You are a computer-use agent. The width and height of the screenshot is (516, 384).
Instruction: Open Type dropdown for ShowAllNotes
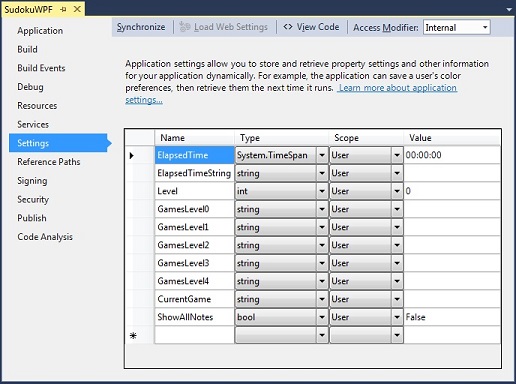(322, 317)
